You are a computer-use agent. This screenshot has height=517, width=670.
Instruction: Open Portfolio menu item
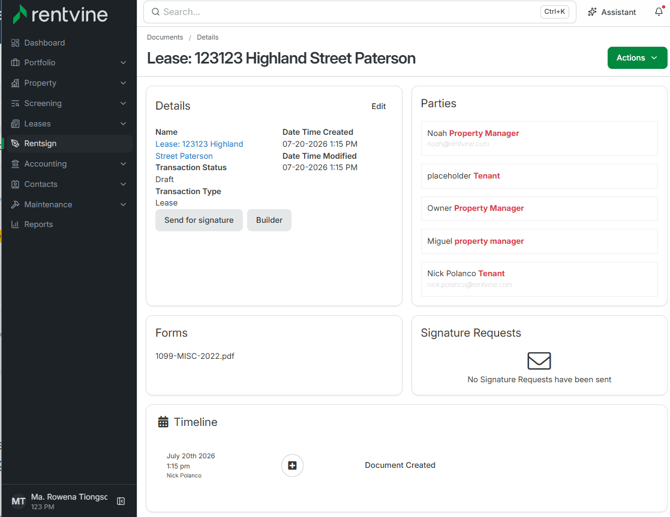[x=68, y=62]
